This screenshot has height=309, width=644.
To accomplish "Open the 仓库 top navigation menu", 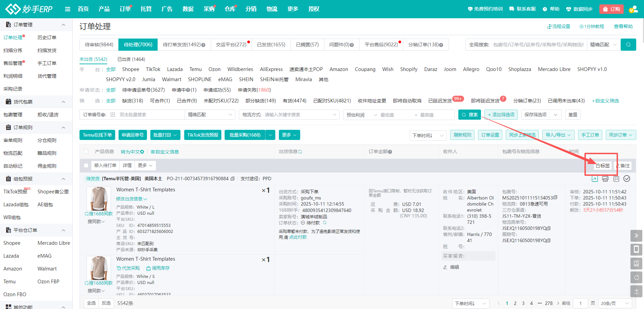I will pos(230,9).
